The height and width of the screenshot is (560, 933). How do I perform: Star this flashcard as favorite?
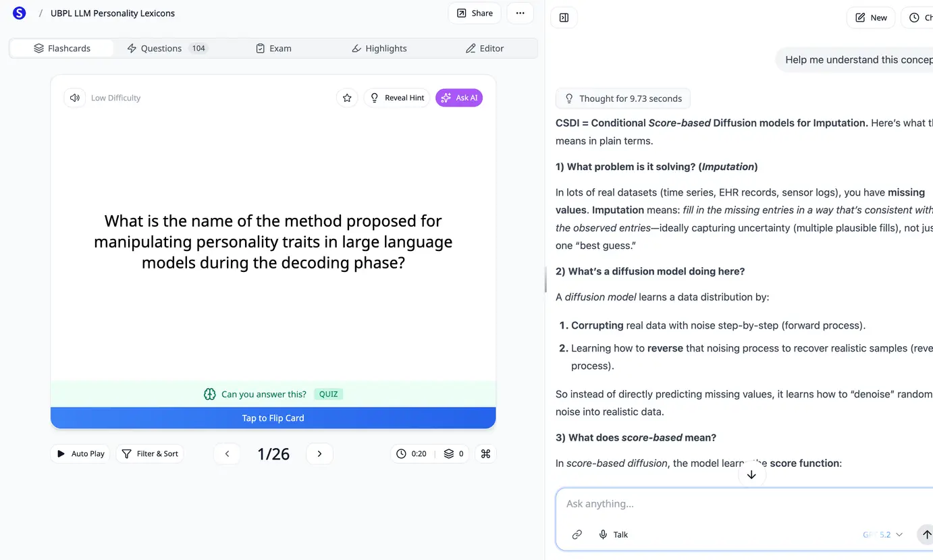[347, 98]
